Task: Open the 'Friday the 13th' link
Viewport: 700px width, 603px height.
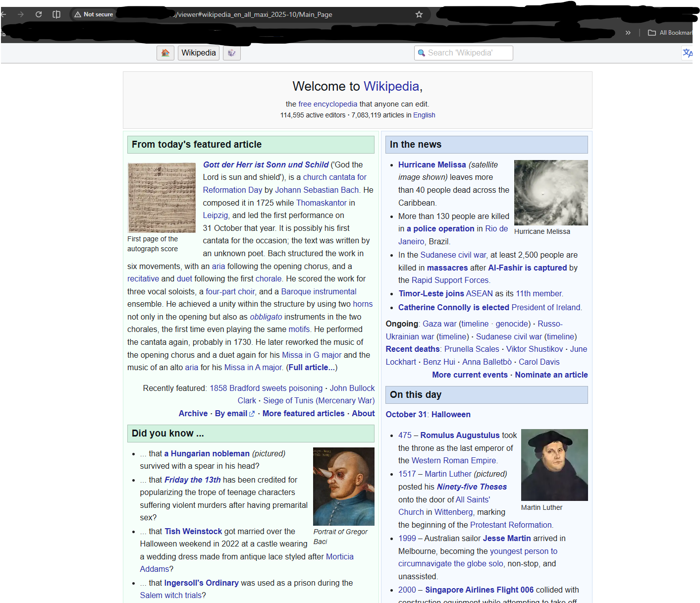Action: point(192,480)
